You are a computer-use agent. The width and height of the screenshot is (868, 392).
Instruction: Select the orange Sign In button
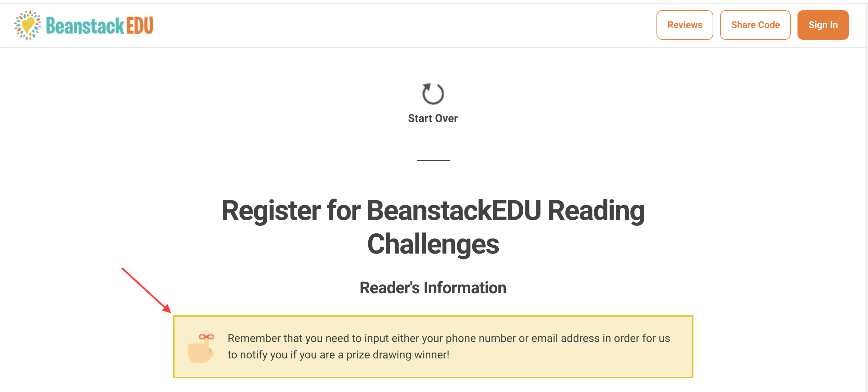click(x=823, y=25)
